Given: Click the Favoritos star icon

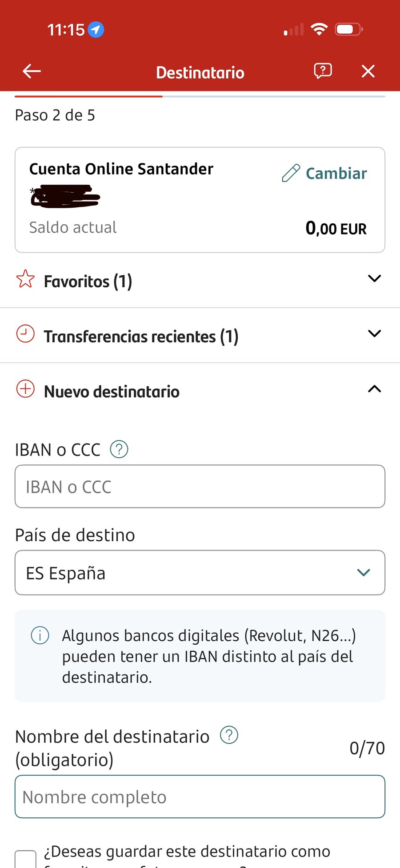Looking at the screenshot, I should pyautogui.click(x=25, y=279).
